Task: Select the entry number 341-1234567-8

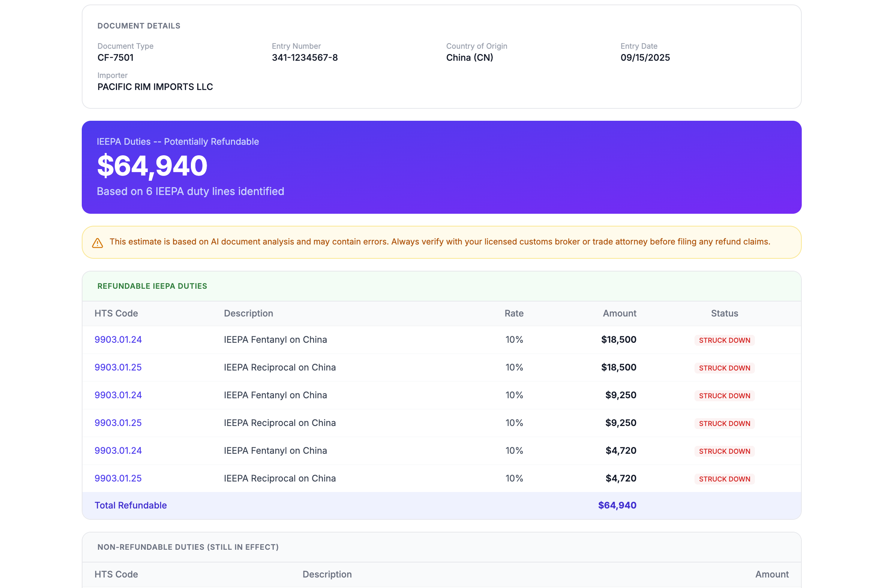Action: click(304, 57)
